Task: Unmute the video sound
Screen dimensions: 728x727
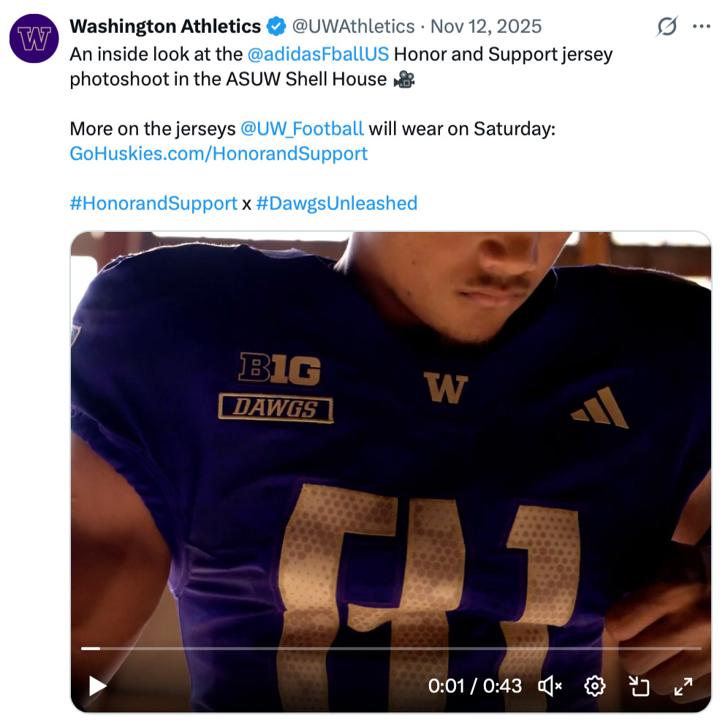Action: (x=550, y=685)
